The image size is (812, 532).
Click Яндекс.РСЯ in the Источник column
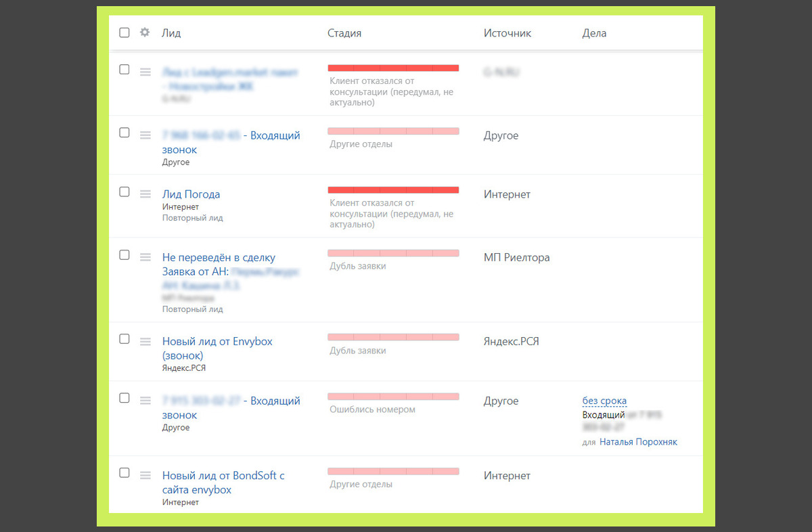(511, 341)
